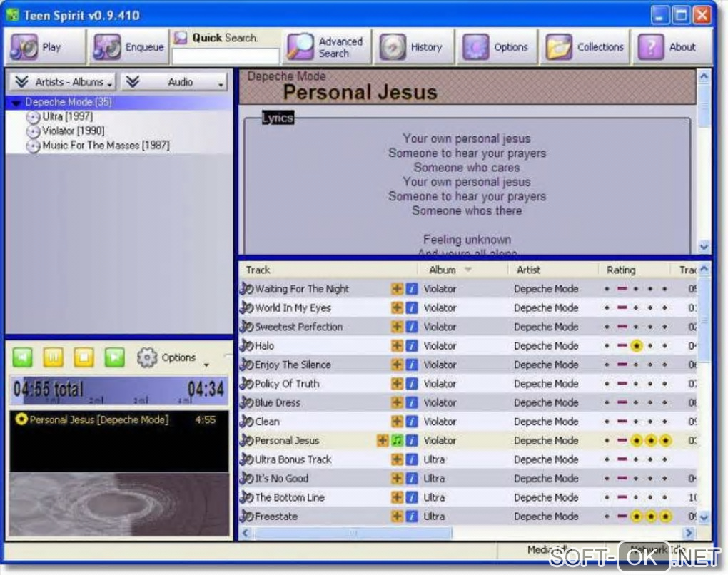Click the Quick Search input field
The width and height of the screenshot is (728, 575).
coord(225,56)
